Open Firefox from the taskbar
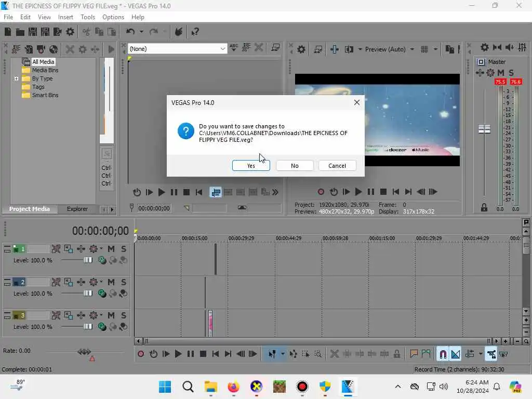The height and width of the screenshot is (399, 532). pyautogui.click(x=233, y=387)
